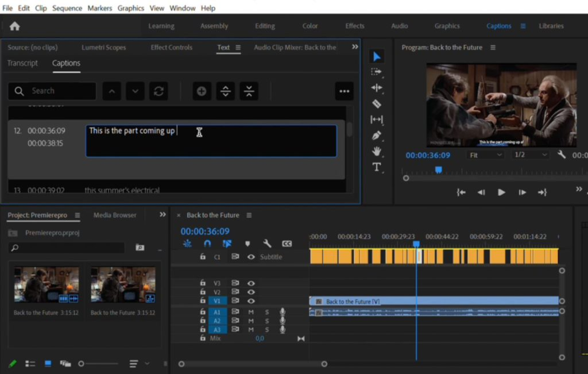Expand overflow tabs in Project panel group

point(163,214)
